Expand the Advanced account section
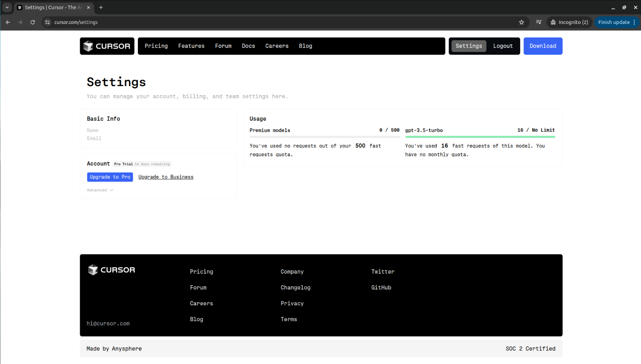Screen dimensions: 641x364 [x=100, y=190]
